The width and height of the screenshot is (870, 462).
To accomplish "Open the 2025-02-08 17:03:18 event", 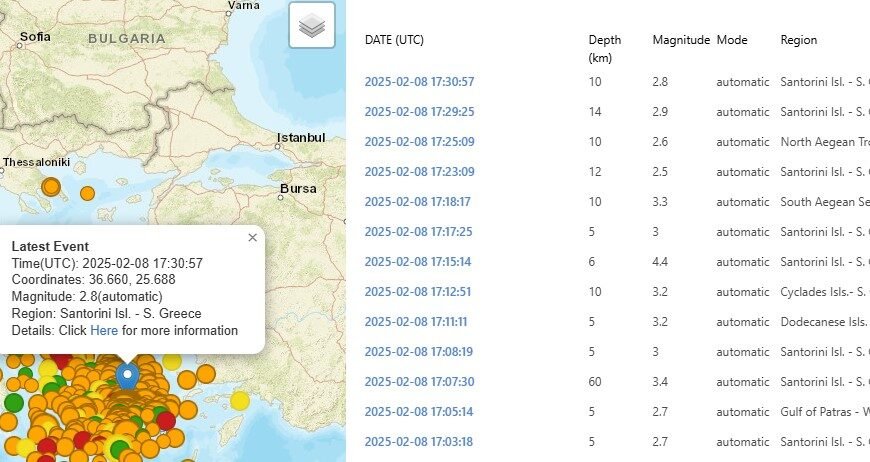I will (x=419, y=442).
